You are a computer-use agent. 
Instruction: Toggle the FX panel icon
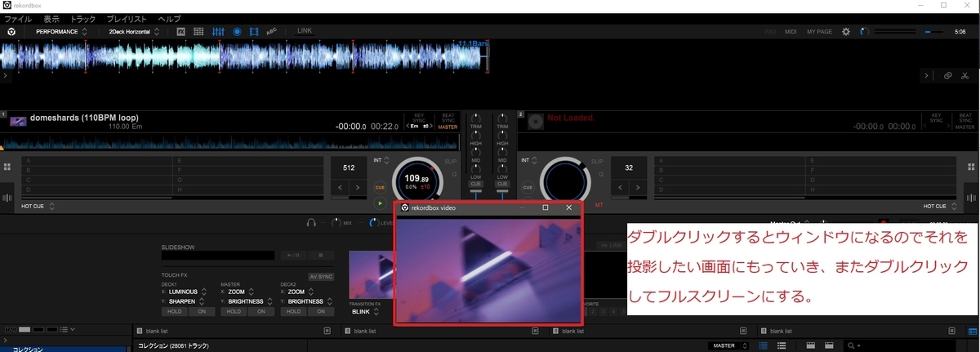tap(181, 32)
